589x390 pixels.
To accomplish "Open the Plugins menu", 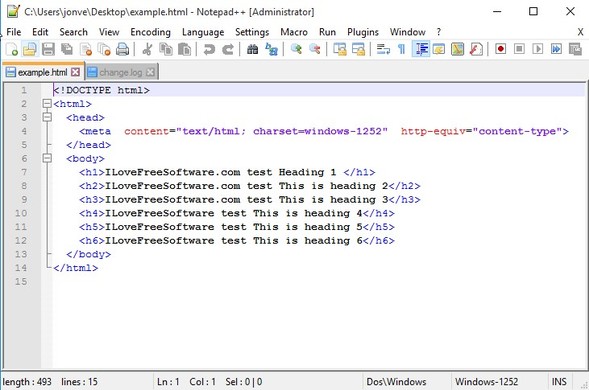I will (362, 32).
